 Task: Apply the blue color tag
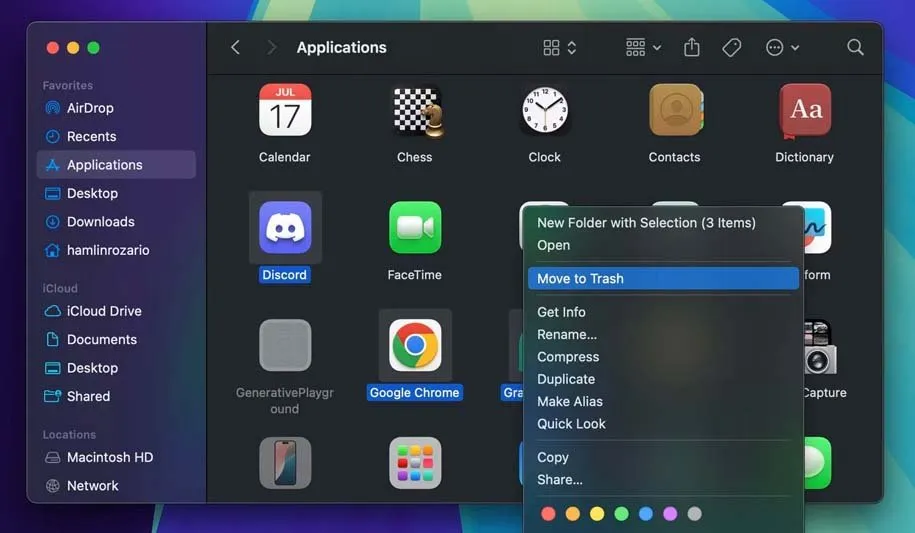[646, 514]
